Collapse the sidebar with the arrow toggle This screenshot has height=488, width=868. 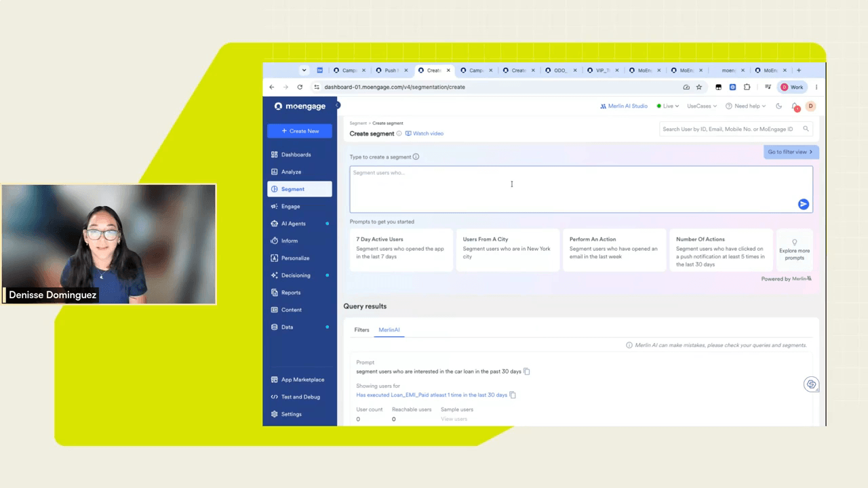click(x=337, y=105)
